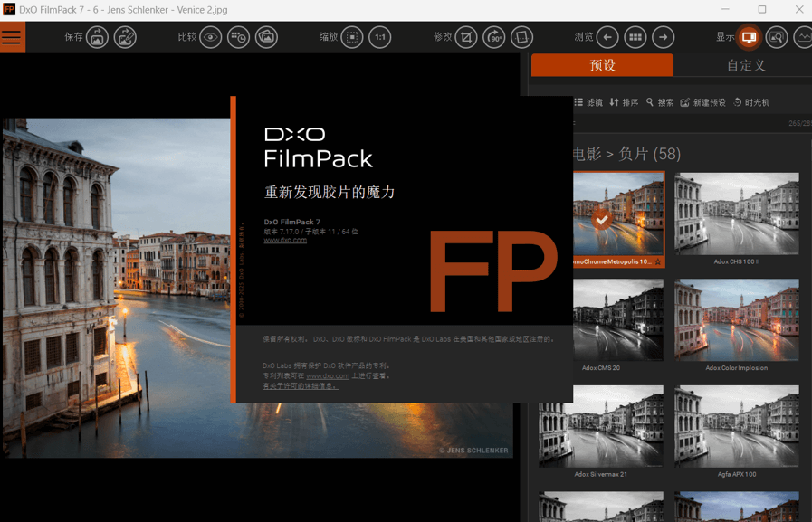Open the 滤镜 filter dropdown
The image size is (812, 522).
click(x=587, y=101)
